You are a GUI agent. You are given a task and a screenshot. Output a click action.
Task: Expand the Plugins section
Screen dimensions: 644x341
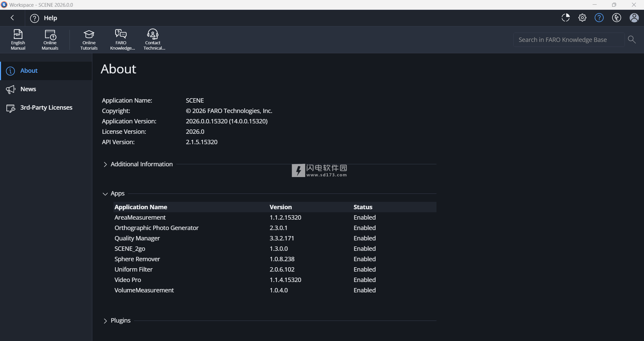click(105, 321)
